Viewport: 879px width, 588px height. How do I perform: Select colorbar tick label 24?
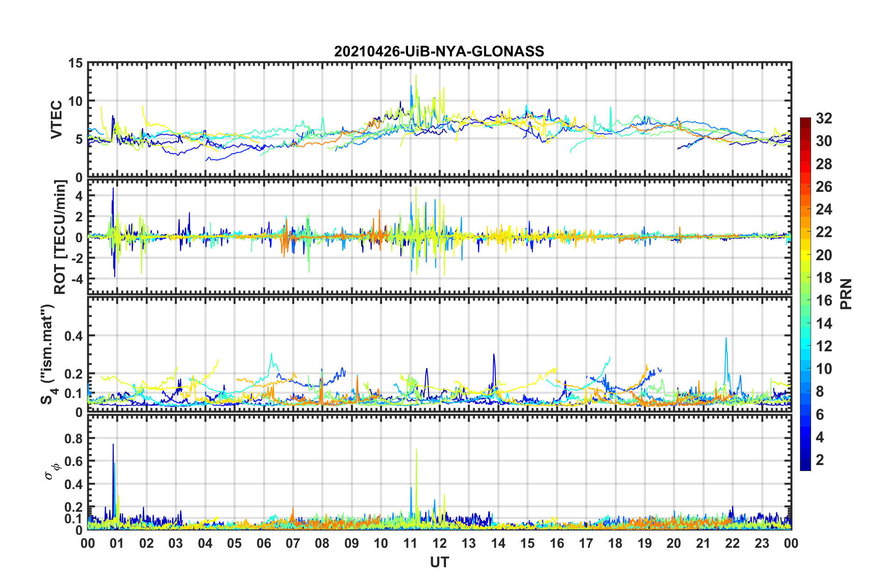(x=824, y=209)
